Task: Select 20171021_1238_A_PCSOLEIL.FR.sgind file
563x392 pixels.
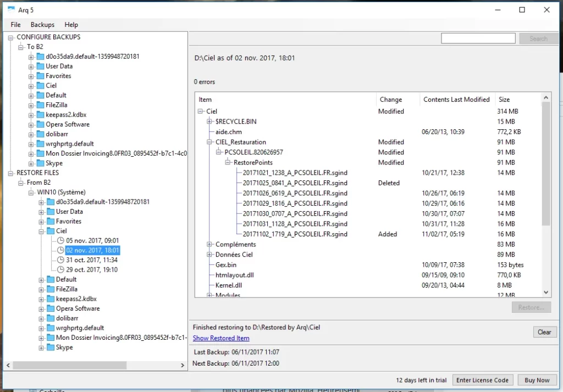Action: coord(295,173)
